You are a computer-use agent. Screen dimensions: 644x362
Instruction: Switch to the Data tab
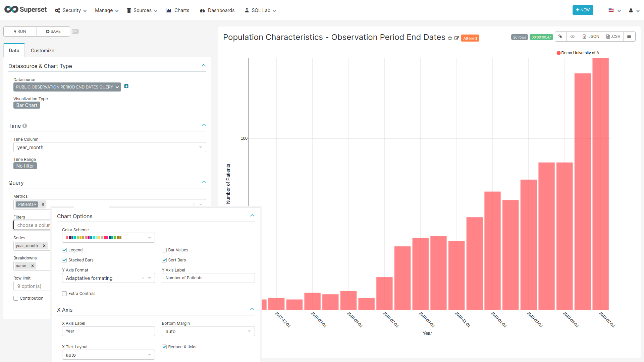14,50
